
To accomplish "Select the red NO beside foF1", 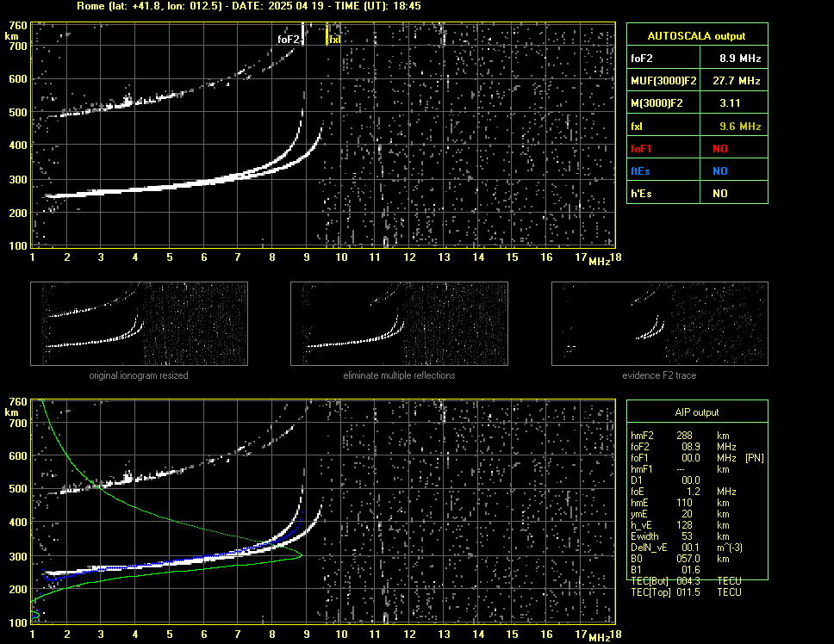I will click(x=720, y=149).
